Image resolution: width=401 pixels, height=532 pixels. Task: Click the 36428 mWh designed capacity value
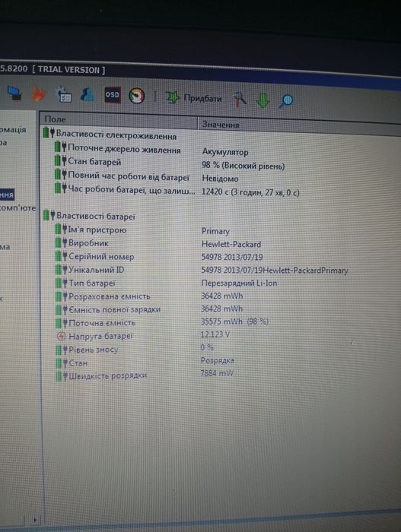[x=222, y=296]
